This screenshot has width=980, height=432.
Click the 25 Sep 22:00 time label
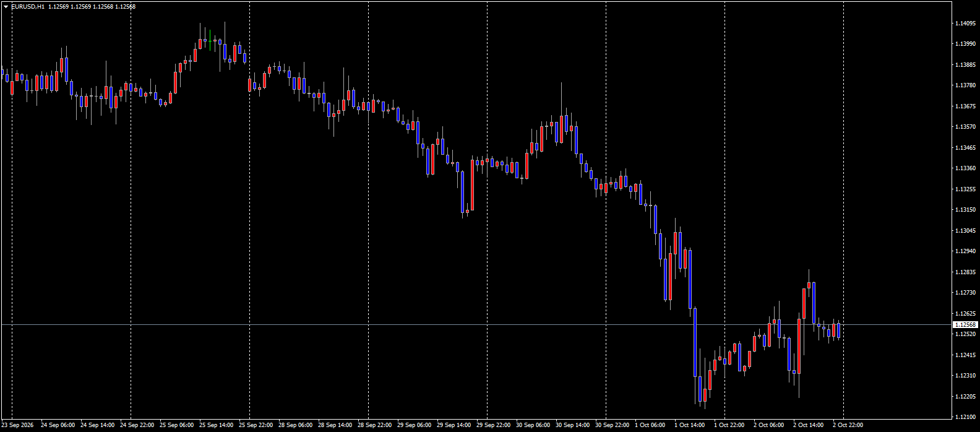(256, 425)
